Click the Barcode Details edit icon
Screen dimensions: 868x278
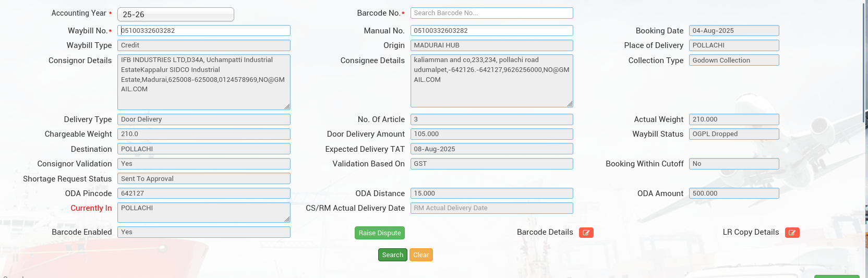click(x=586, y=233)
